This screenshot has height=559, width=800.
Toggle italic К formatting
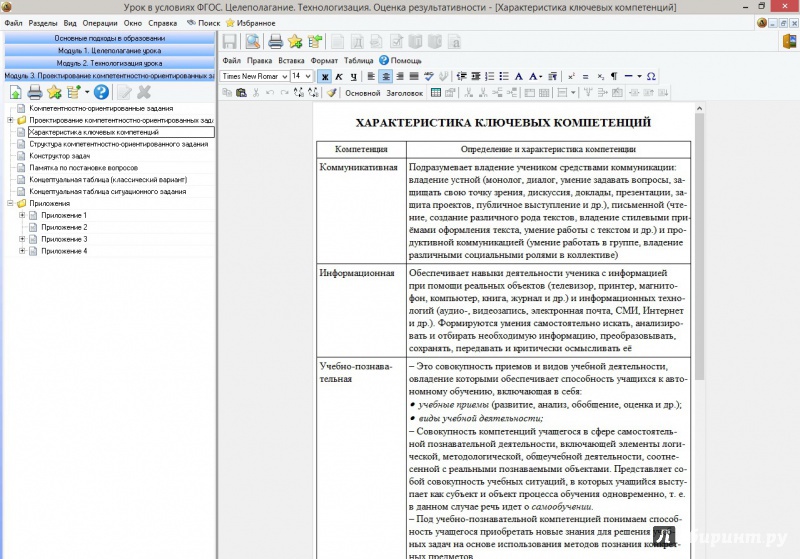(x=339, y=77)
